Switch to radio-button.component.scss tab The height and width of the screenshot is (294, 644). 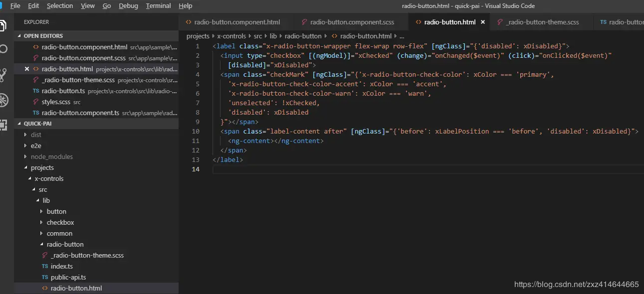pyautogui.click(x=352, y=22)
